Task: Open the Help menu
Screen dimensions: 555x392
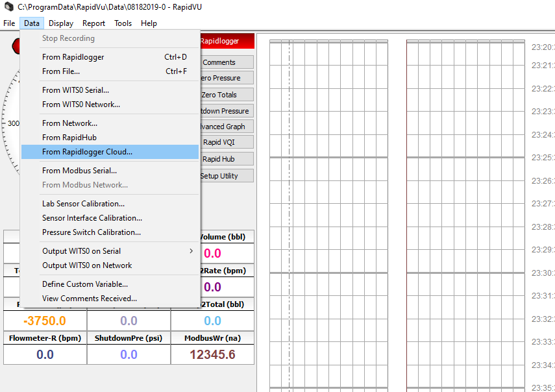Action: (x=149, y=23)
